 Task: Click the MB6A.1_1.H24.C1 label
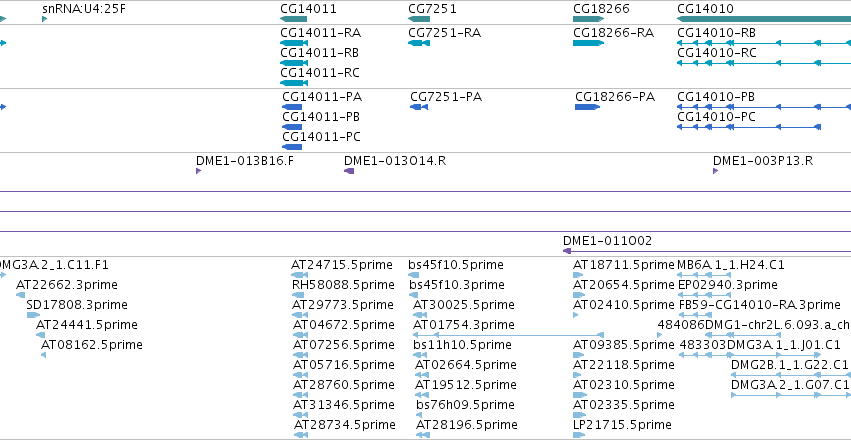[731, 265]
